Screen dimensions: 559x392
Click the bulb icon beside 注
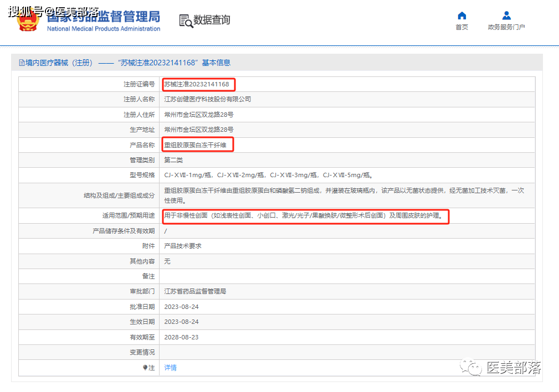pos(145,367)
